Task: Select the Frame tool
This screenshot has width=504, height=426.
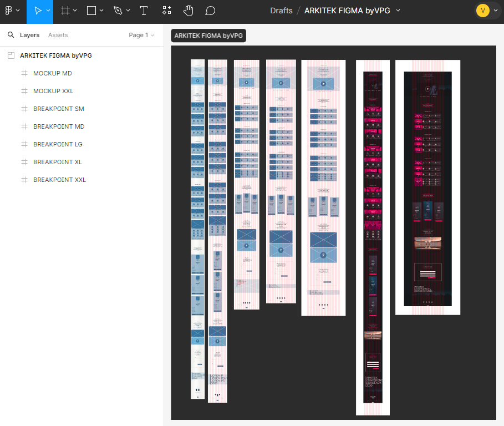Action: click(x=65, y=11)
